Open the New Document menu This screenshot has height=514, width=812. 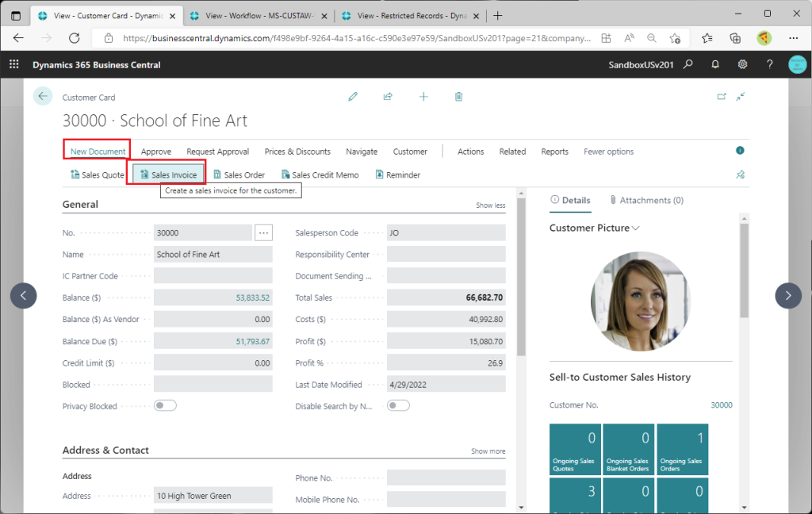(98, 152)
